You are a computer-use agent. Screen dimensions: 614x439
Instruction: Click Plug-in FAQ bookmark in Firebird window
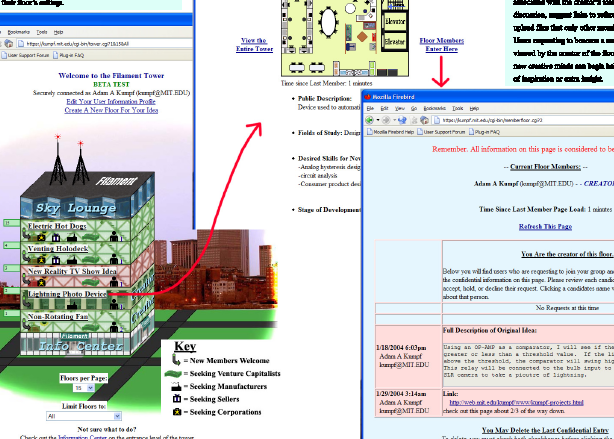(484, 132)
